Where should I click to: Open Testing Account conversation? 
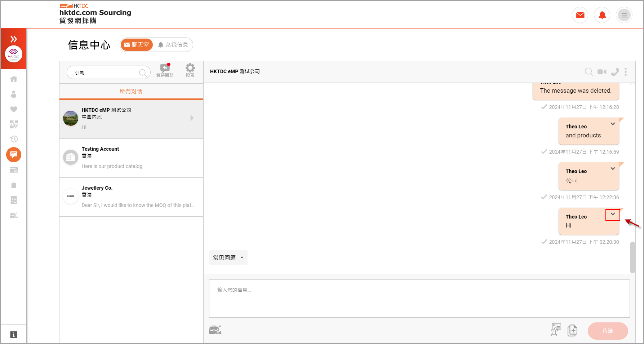pos(131,158)
